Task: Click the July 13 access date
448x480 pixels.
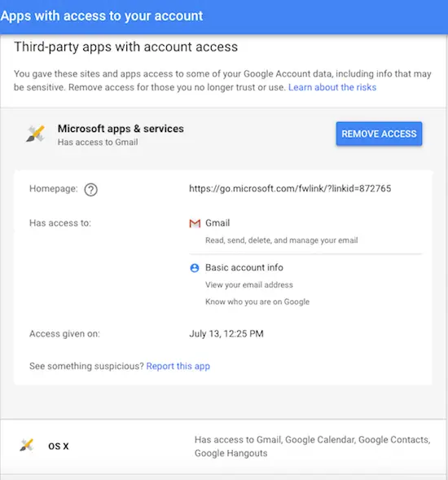Action: (226, 333)
